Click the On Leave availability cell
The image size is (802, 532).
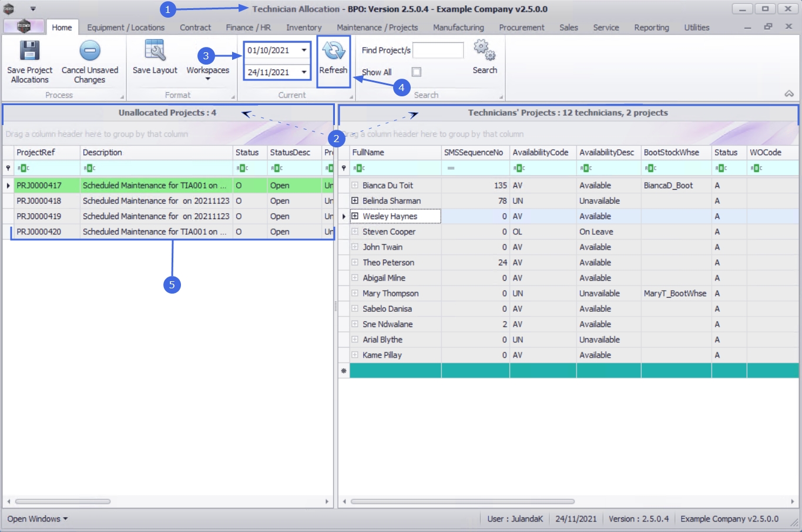[x=609, y=232]
